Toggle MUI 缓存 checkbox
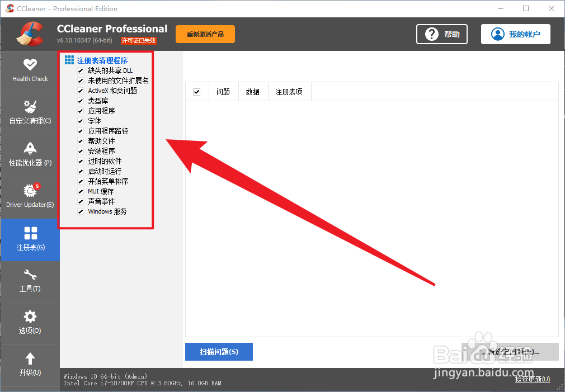 [x=81, y=191]
